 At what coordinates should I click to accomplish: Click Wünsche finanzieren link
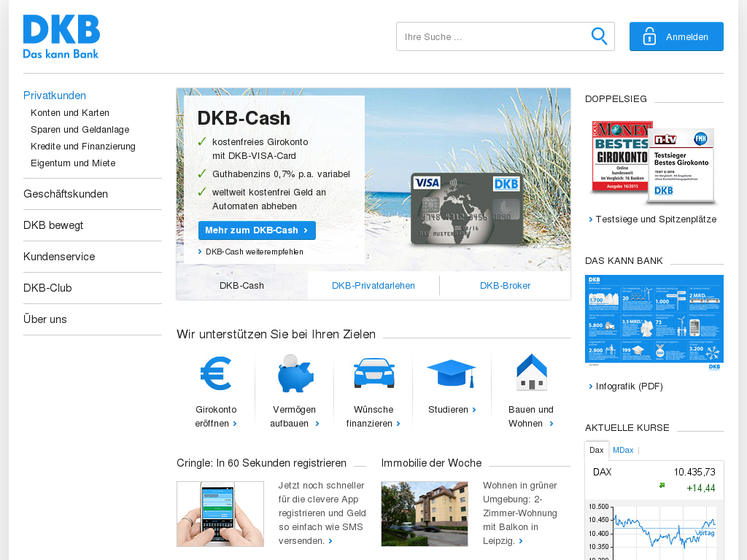[373, 416]
